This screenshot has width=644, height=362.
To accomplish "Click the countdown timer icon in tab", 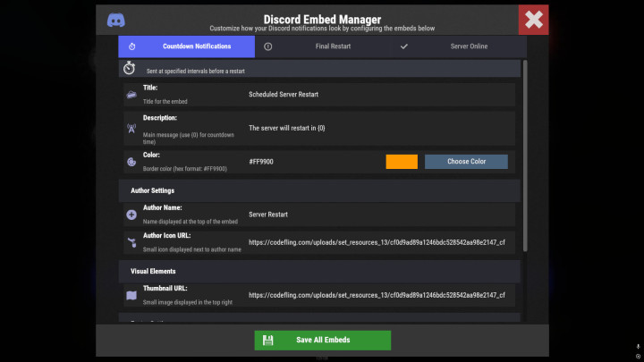I will click(x=131, y=46).
